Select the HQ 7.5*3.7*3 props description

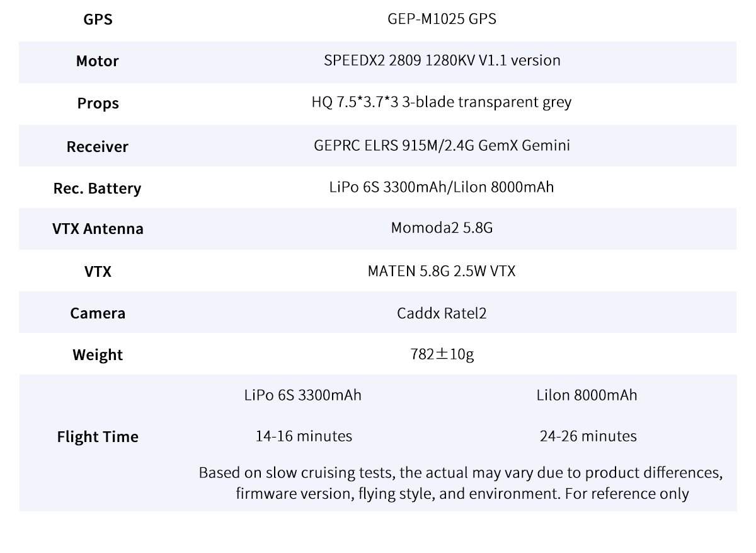coord(442,102)
